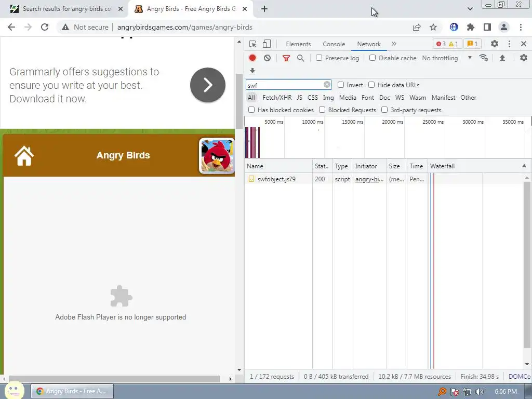
Task: Select the Network tab
Action: (x=369, y=44)
